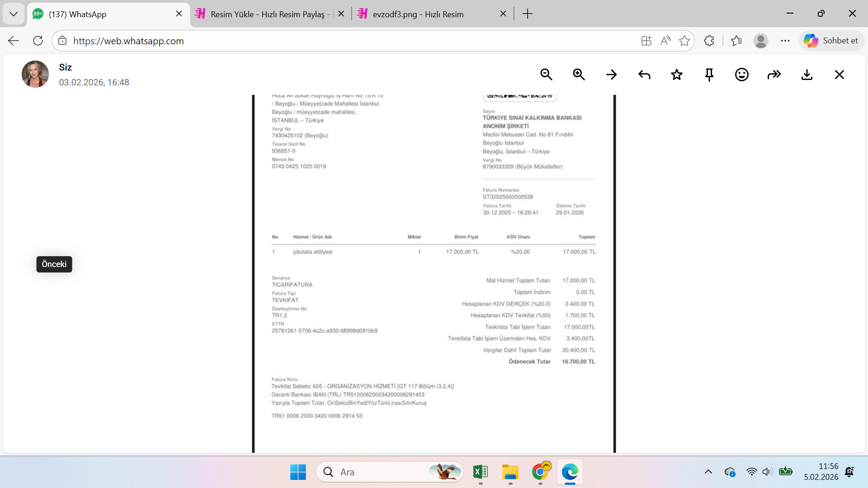Go to message arrow icon

click(611, 75)
